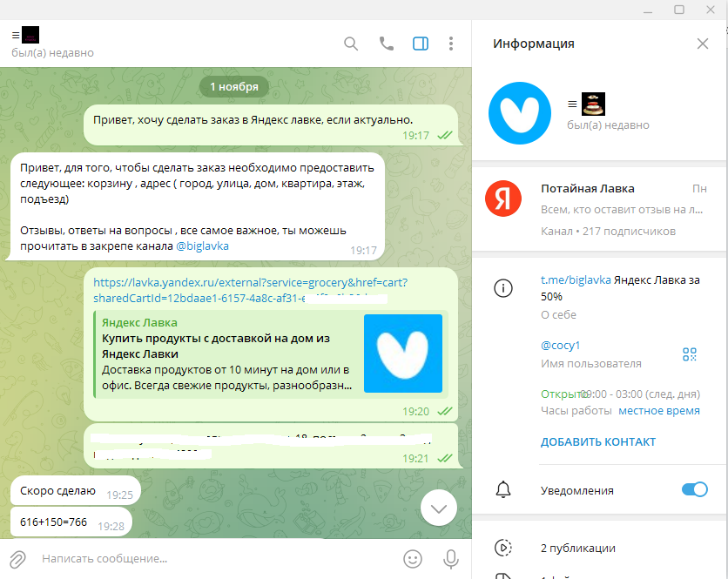Screen dimensions: 728x579
Task: Record a voice message with microphone
Action: coord(451,559)
